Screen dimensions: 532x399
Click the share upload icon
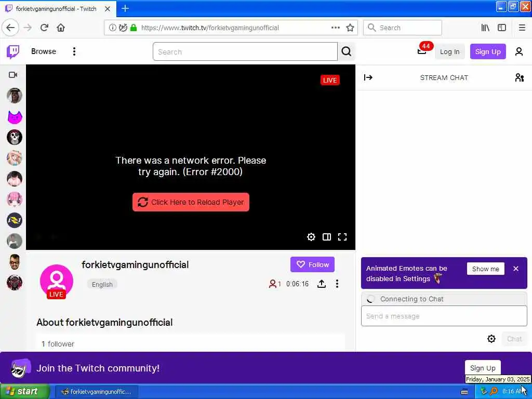pos(321,284)
